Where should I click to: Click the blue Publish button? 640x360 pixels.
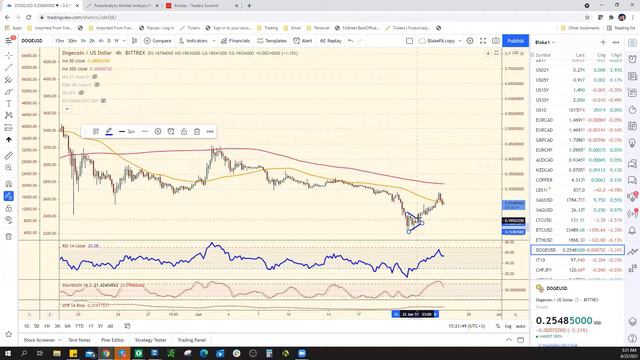(x=516, y=41)
